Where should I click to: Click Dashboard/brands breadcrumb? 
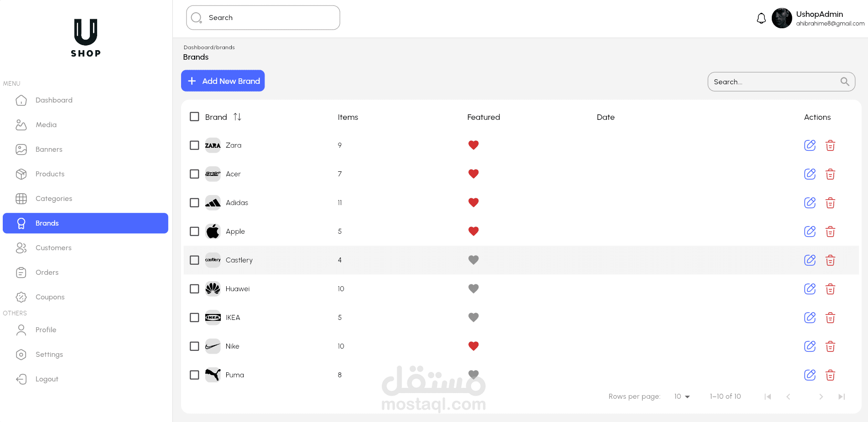209,47
